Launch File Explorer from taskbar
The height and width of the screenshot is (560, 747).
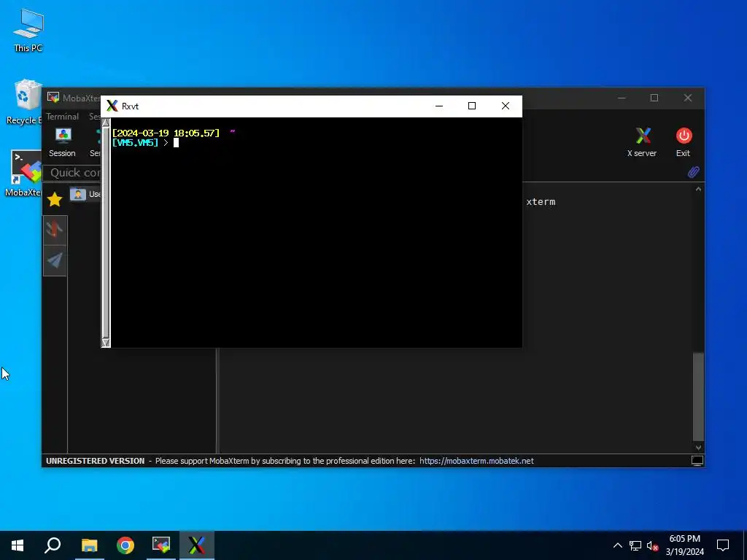tap(89, 545)
